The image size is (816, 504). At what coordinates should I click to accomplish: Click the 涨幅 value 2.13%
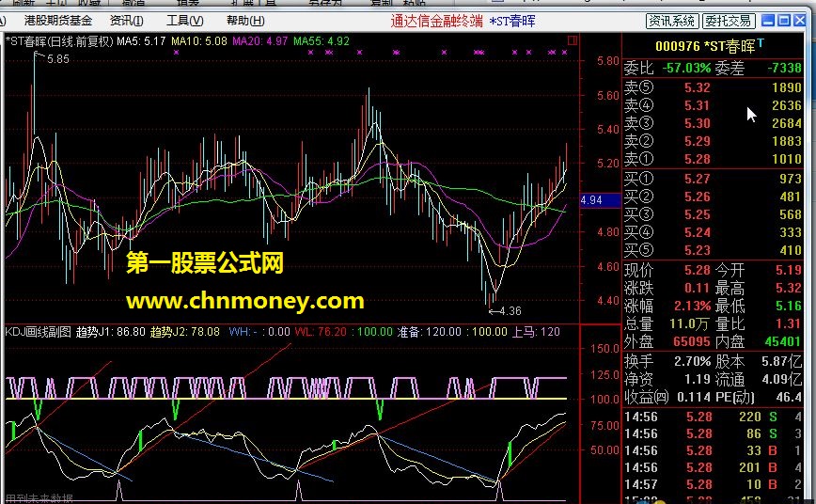[x=693, y=306]
